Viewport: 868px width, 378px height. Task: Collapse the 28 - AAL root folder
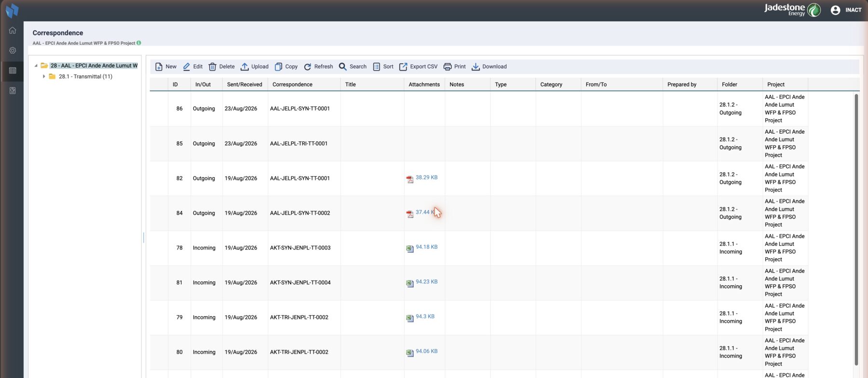click(36, 66)
